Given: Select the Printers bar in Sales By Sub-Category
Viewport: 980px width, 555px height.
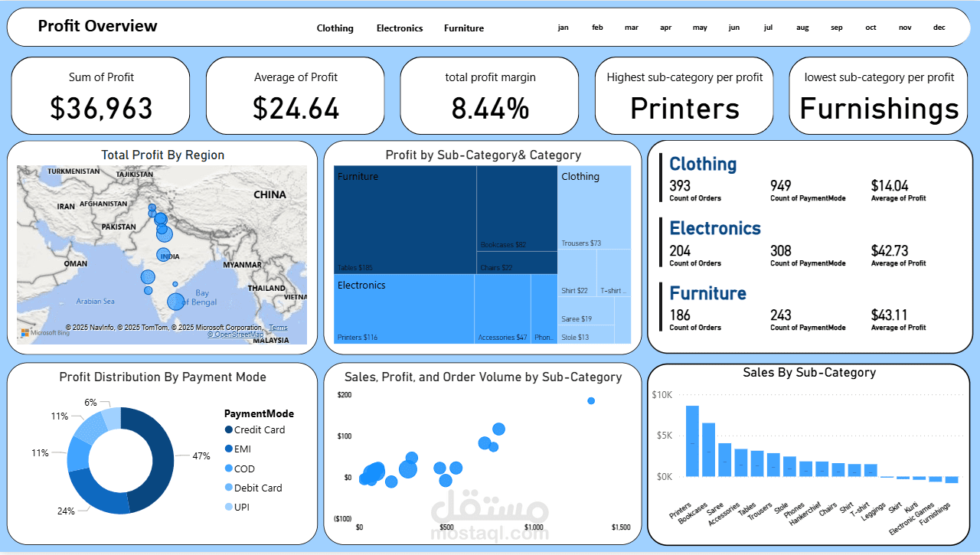Looking at the screenshot, I should coord(693,440).
